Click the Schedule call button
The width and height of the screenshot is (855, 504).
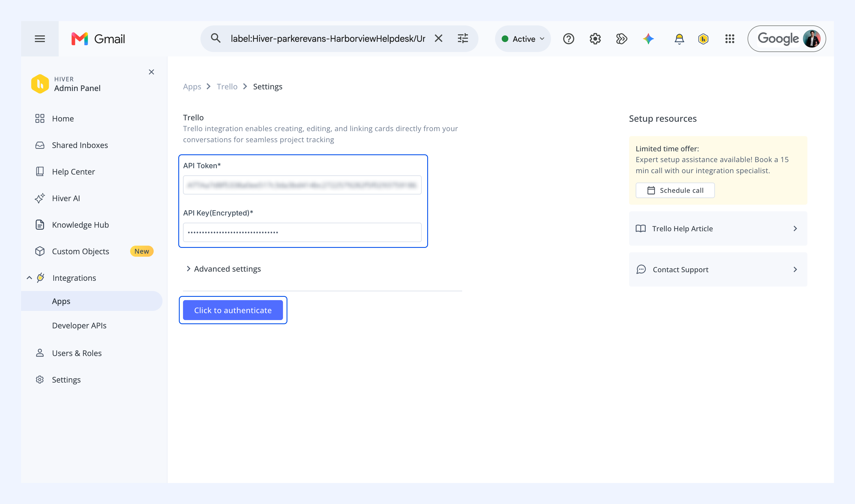[675, 190]
